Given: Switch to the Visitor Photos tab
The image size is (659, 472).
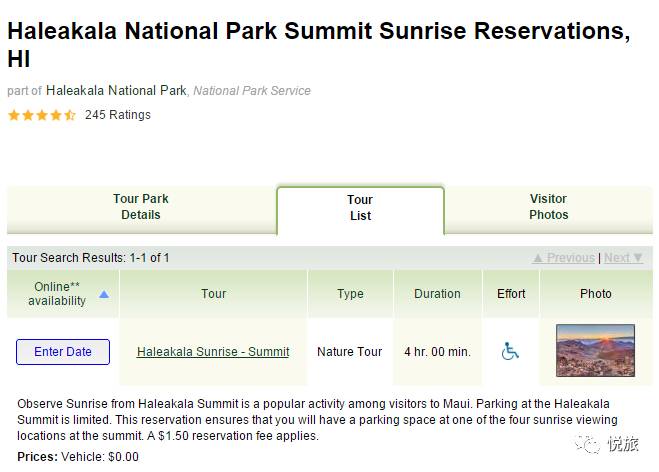Looking at the screenshot, I should [548, 207].
